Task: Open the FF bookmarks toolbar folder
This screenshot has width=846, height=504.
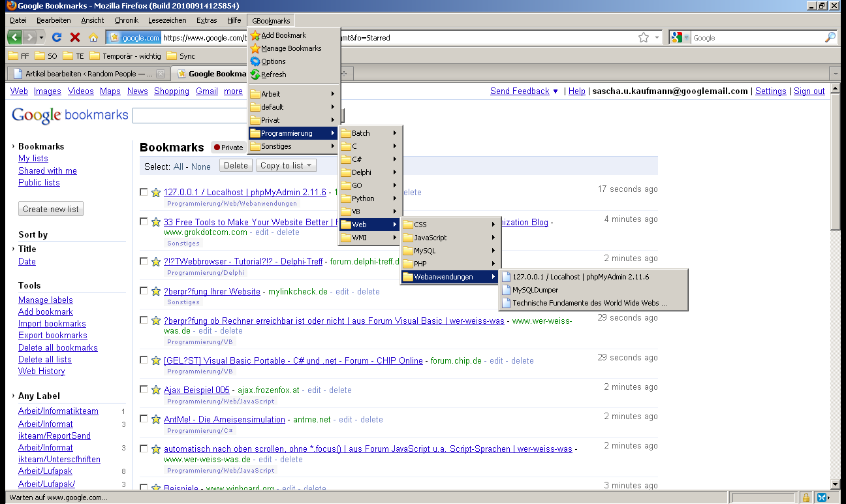Action: pyautogui.click(x=18, y=56)
